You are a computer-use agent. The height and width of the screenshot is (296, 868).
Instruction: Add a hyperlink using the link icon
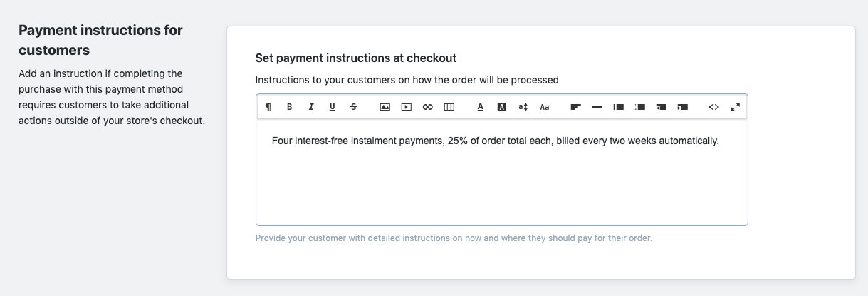(428, 107)
